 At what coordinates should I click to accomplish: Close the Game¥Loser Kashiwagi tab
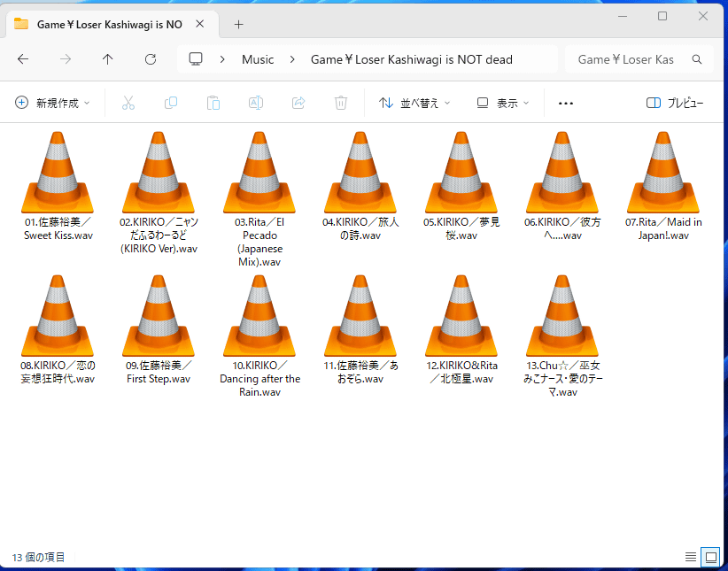tap(199, 24)
